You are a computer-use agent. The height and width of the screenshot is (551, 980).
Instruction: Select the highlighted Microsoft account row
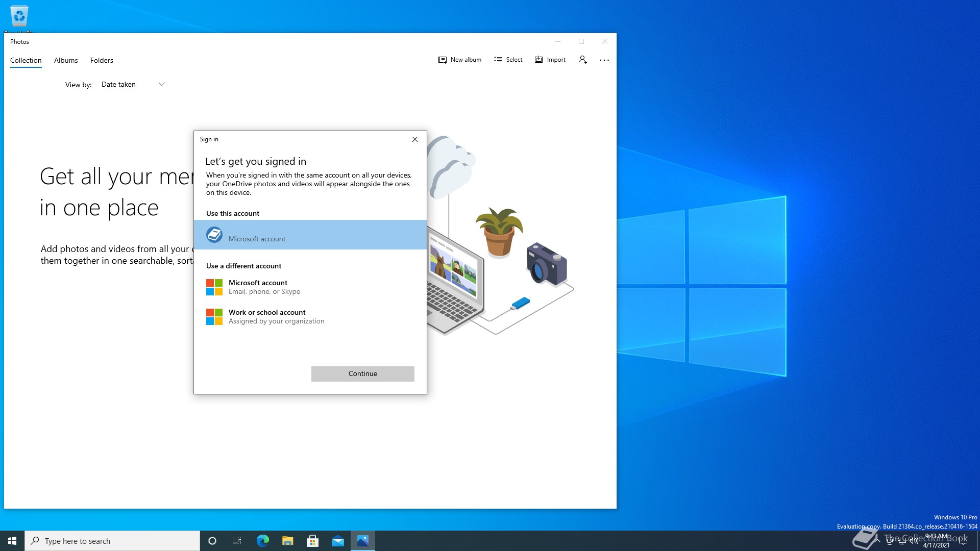(x=310, y=235)
